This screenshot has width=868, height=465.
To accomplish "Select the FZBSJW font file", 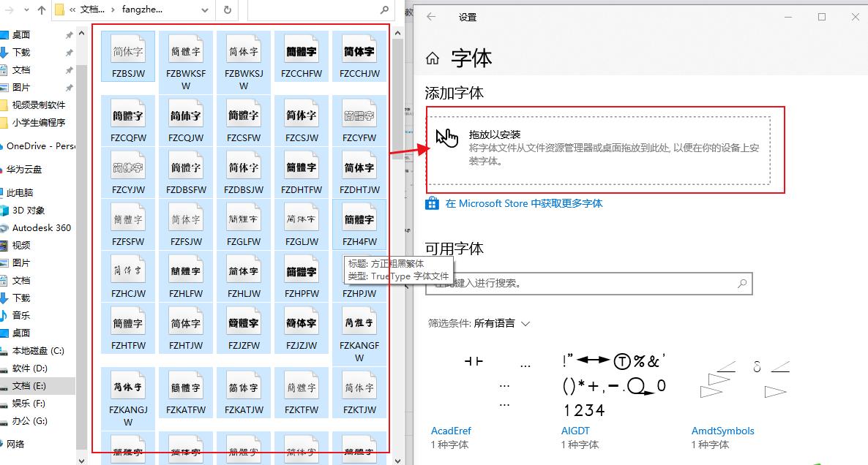I will pos(128,55).
